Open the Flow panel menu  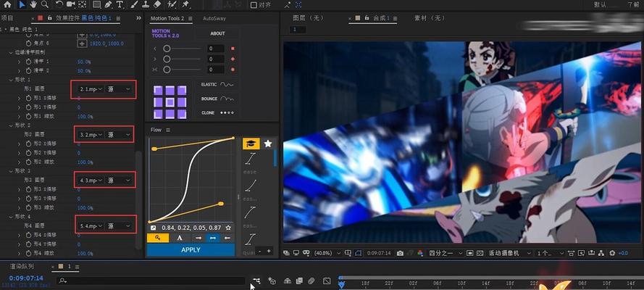168,130
